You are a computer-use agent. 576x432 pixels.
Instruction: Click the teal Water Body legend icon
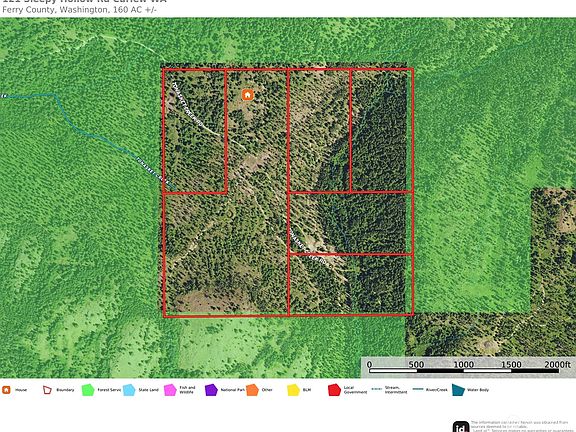tap(458, 390)
